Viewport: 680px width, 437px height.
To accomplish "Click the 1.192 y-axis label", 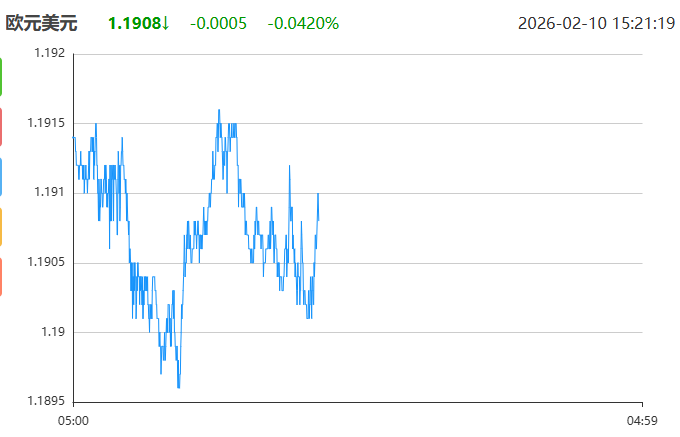I will 49,54.
